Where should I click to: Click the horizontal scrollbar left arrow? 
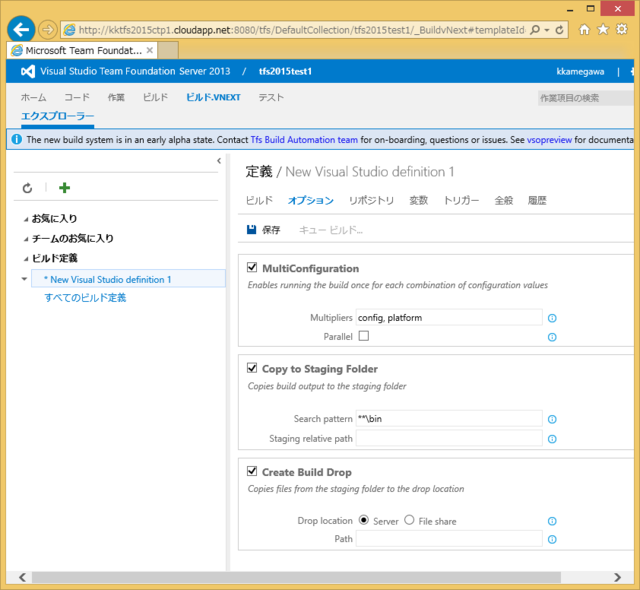pyautogui.click(x=22, y=577)
